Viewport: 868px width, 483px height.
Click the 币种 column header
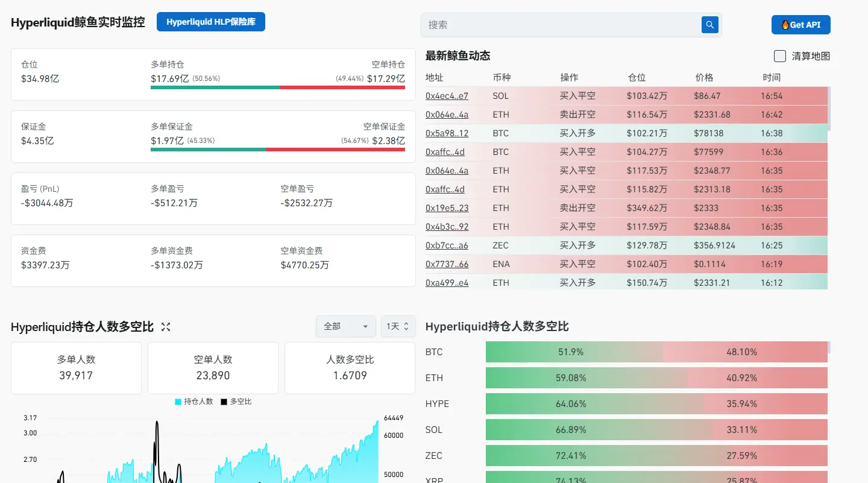coord(502,78)
